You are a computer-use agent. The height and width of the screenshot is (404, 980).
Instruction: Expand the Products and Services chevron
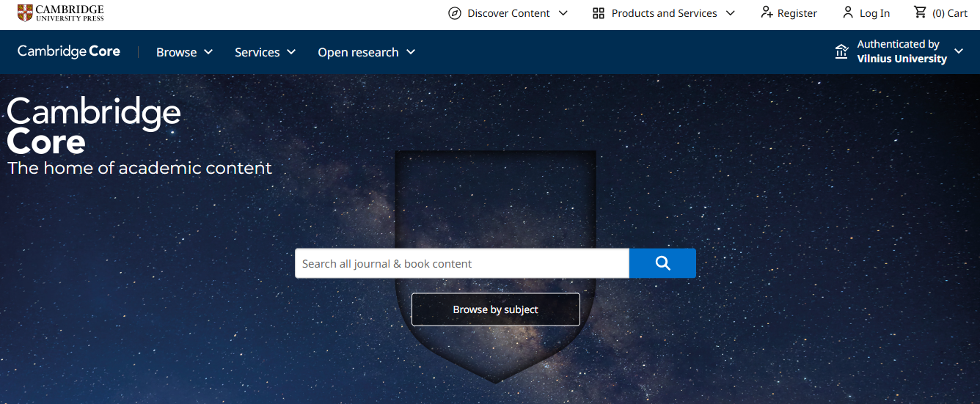coord(730,13)
